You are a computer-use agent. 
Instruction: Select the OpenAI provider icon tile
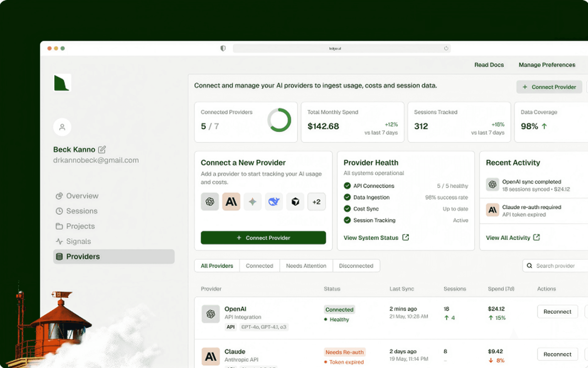[210, 202]
